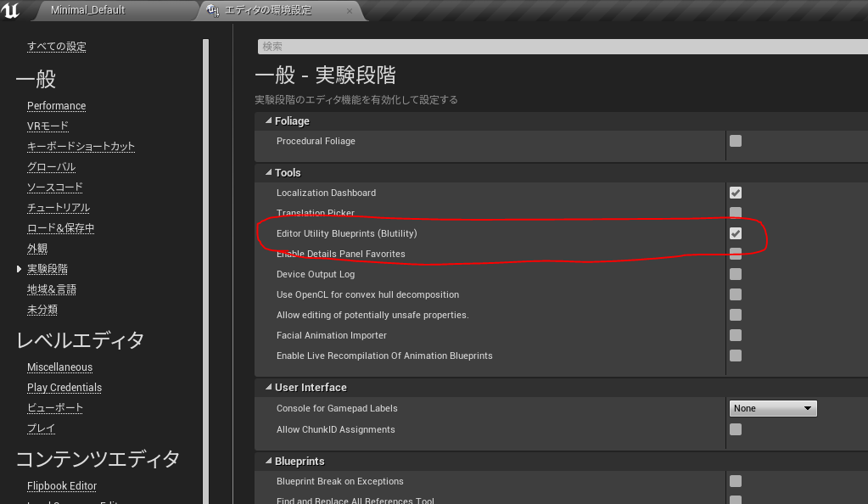The image size is (868, 504).
Task: Open キーボードショートカット settings
Action: click(81, 146)
